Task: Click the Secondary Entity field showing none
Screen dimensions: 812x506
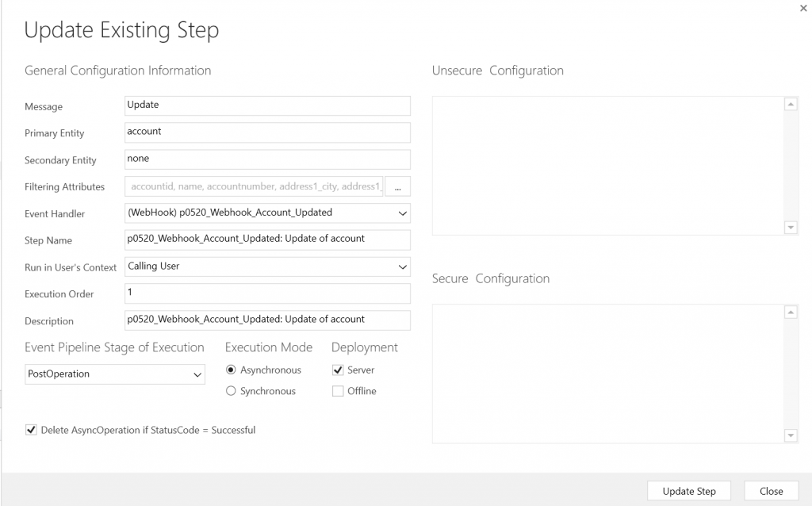Action: click(267, 159)
